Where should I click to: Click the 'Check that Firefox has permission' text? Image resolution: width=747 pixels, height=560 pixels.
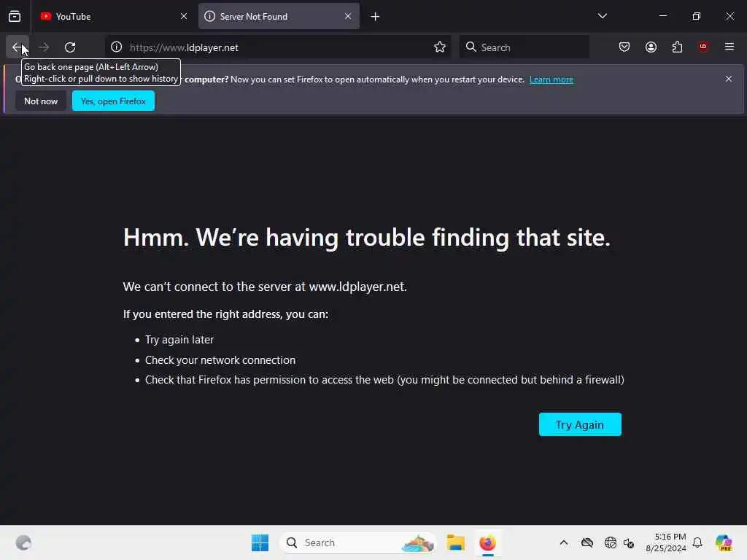tap(384, 379)
